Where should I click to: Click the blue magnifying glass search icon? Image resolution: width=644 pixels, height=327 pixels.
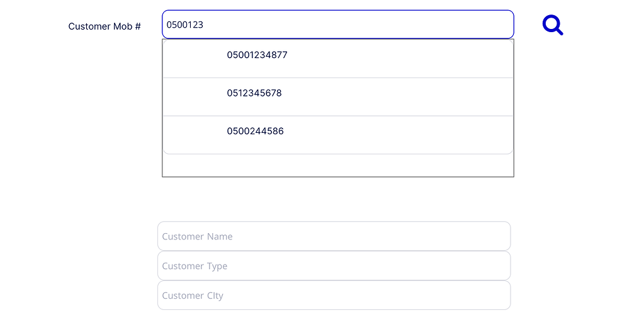552,25
